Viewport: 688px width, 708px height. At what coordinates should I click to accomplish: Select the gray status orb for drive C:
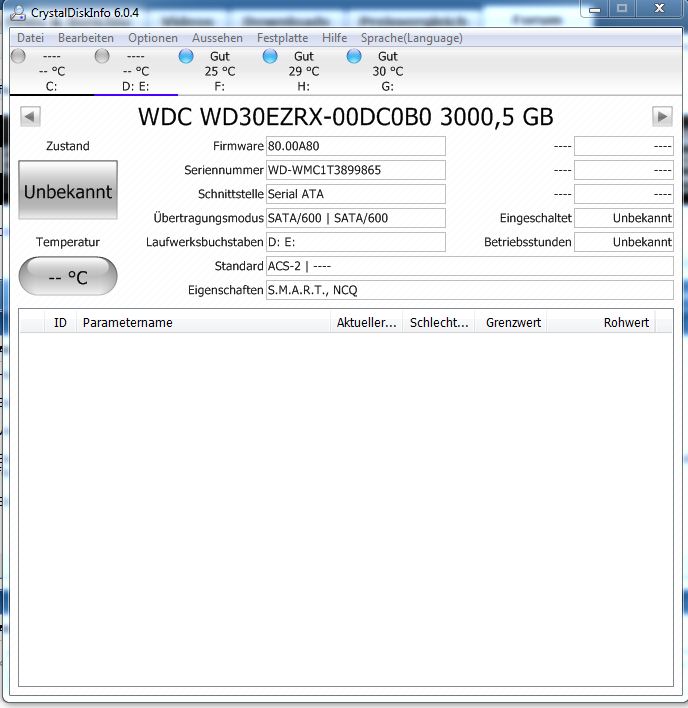tap(19, 56)
